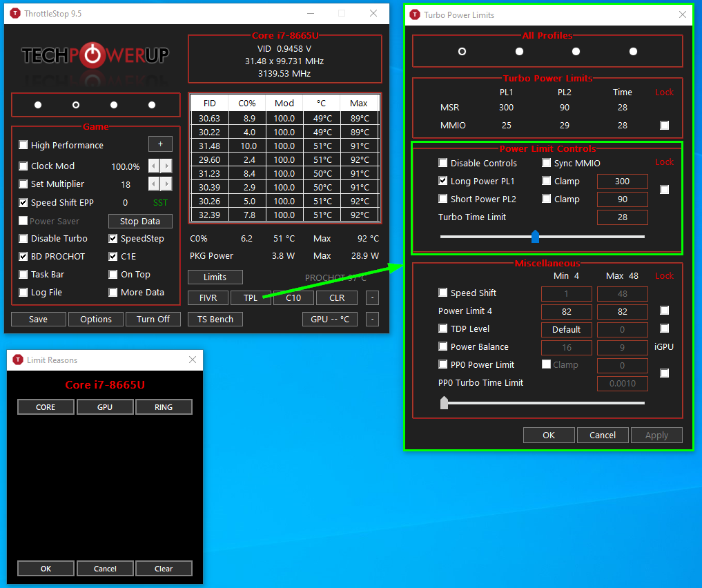Click the TechPowerUp logo

(95, 55)
